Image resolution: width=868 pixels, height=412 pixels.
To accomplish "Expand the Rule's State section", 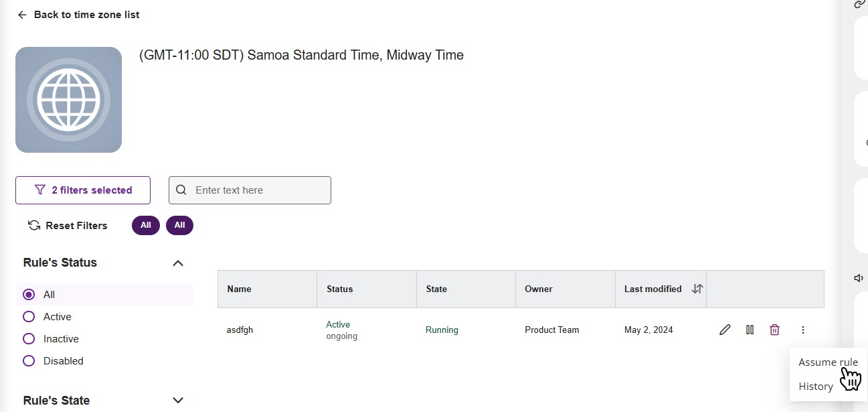I will point(178,401).
